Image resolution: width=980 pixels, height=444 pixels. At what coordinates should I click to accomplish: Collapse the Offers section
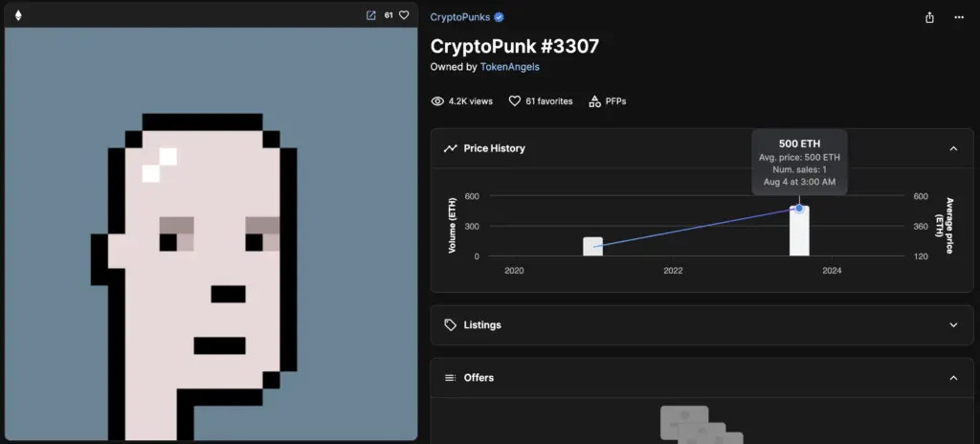pos(953,378)
